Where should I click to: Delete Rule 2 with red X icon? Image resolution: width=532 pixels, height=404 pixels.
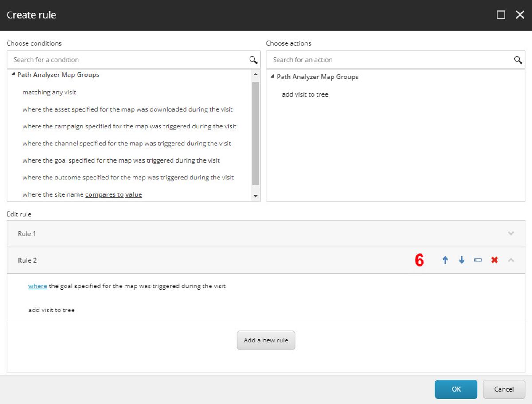click(494, 260)
